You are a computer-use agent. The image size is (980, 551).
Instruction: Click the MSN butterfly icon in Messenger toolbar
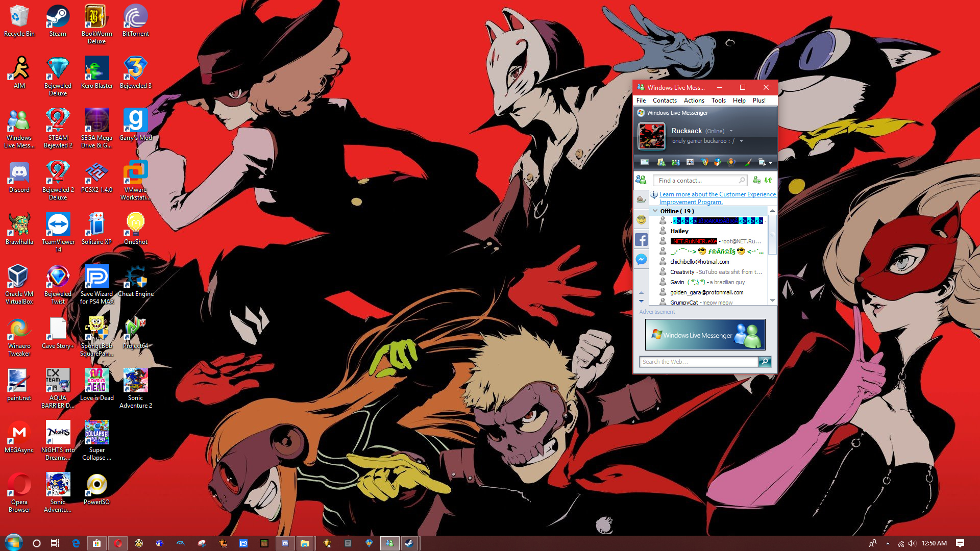705,162
